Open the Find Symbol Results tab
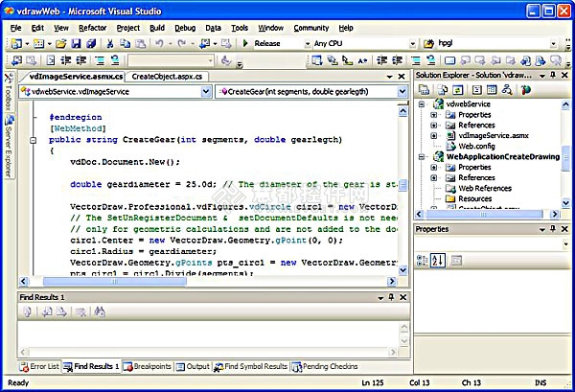Image resolution: width=575 pixels, height=392 pixels. point(251,366)
